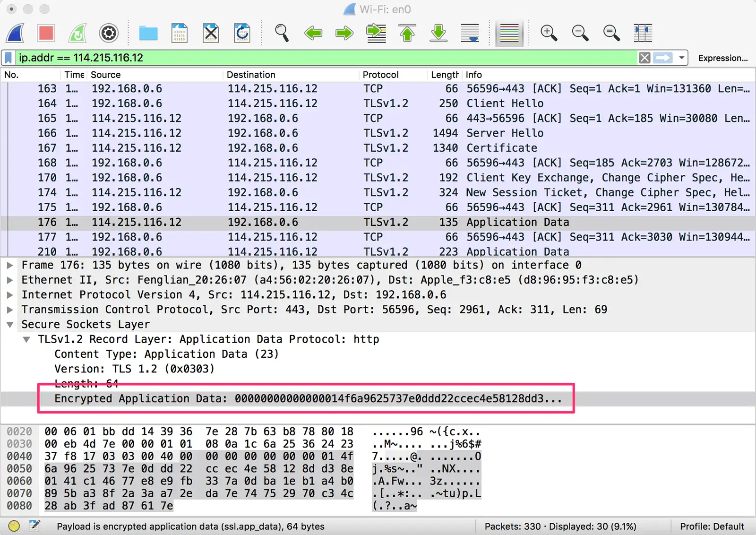756x535 pixels.
Task: Collapse the Secure Sockets Layer section
Action: click(9, 325)
